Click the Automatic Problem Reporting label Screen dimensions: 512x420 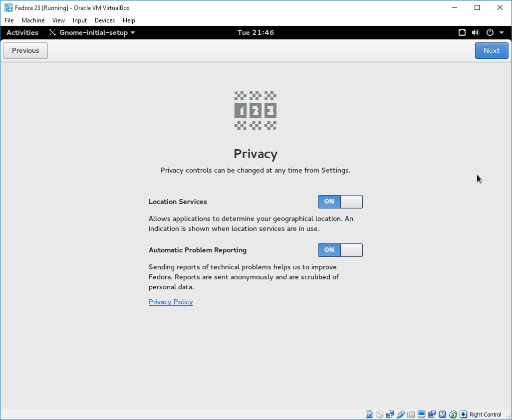(198, 250)
